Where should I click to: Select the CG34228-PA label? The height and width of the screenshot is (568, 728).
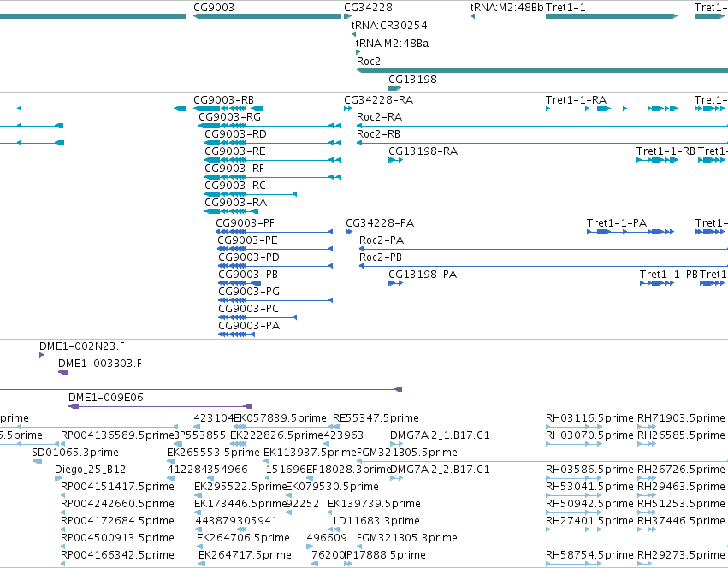(x=380, y=223)
